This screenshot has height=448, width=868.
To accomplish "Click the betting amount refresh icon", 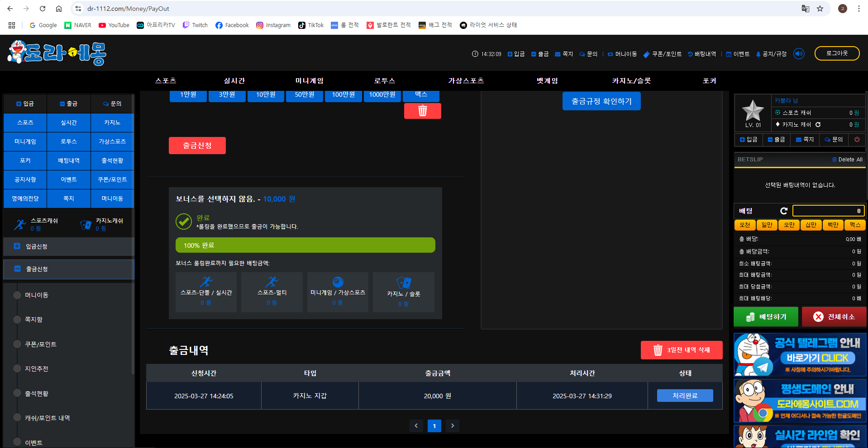I will click(x=784, y=211).
